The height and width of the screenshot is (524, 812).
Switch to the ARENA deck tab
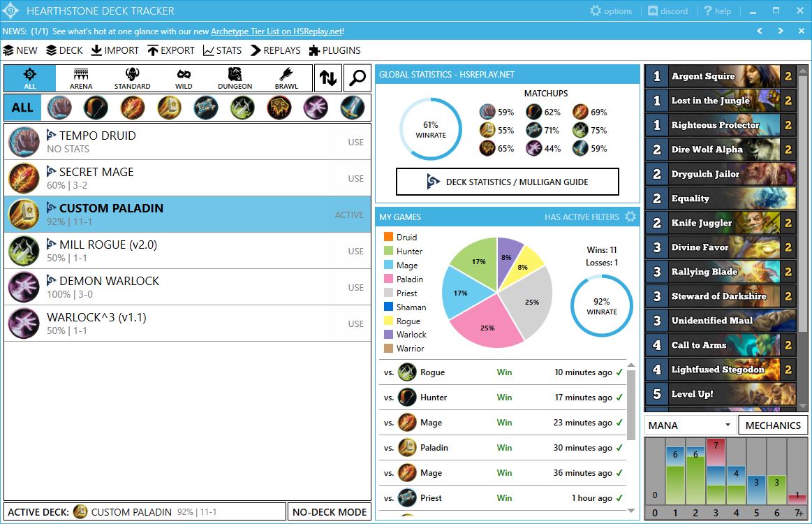tap(81, 78)
